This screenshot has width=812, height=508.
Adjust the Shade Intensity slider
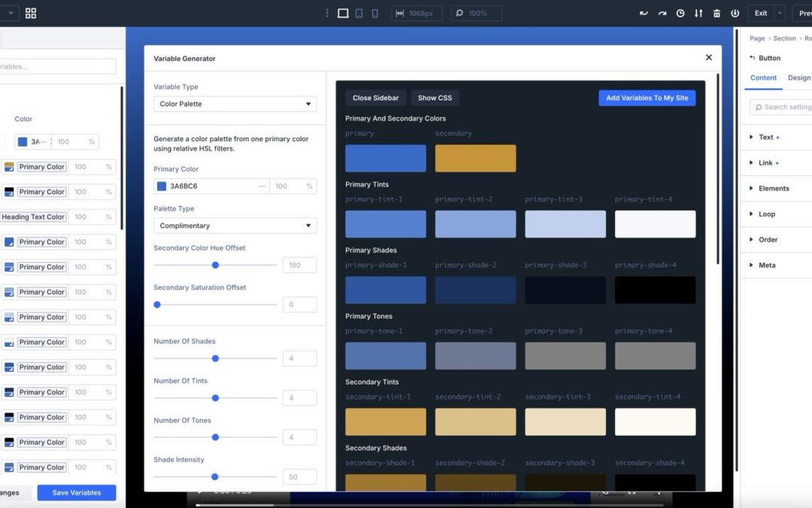click(x=215, y=477)
